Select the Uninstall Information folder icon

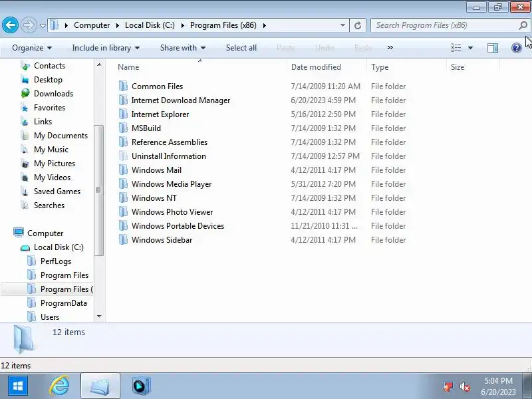123,156
